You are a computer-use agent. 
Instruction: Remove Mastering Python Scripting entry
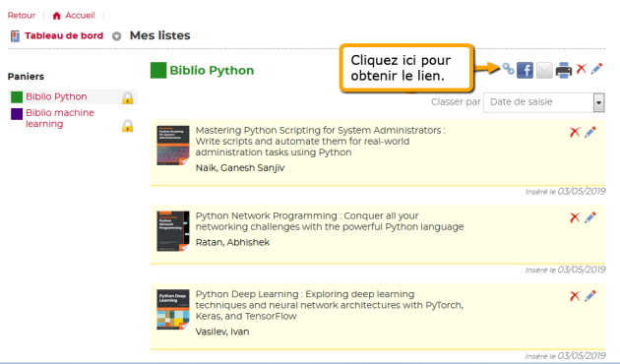point(575,132)
